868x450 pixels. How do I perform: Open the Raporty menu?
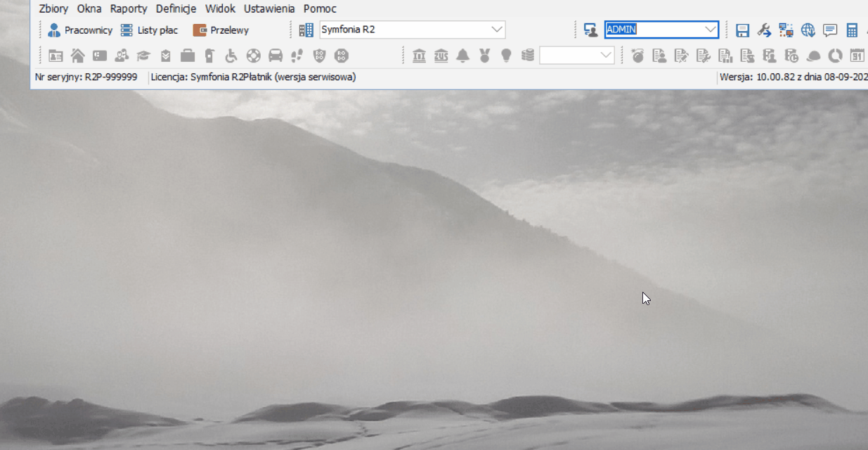point(129,9)
